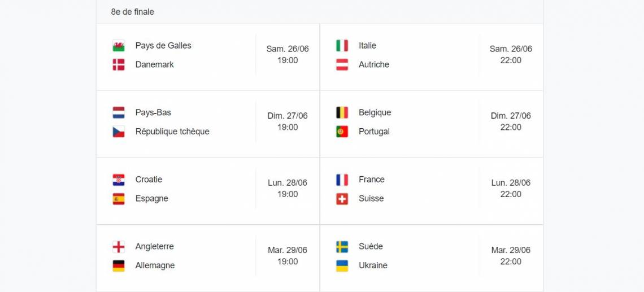Viewport: 644px width, 292px height.
Task: Click the Croatia flag icon
Action: point(119,180)
